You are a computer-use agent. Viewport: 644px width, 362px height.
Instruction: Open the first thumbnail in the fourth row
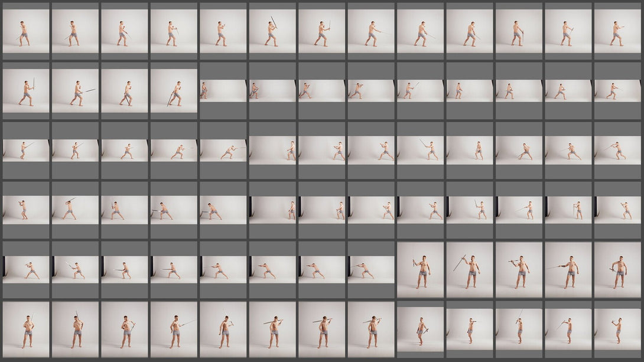[x=26, y=210]
